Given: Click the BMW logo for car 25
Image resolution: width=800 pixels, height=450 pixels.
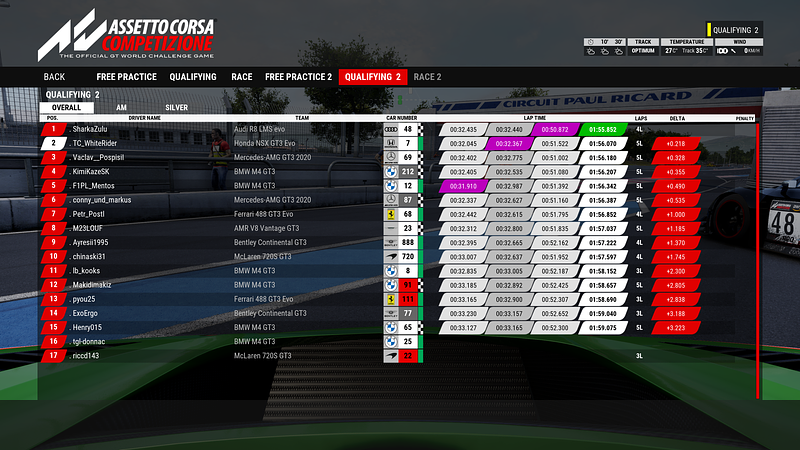Looking at the screenshot, I should point(391,342).
